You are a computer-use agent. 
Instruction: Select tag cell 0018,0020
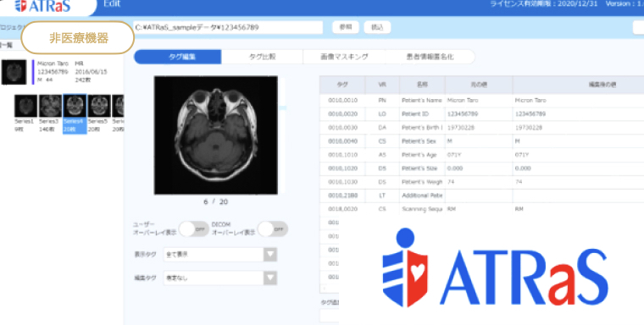tap(342, 209)
